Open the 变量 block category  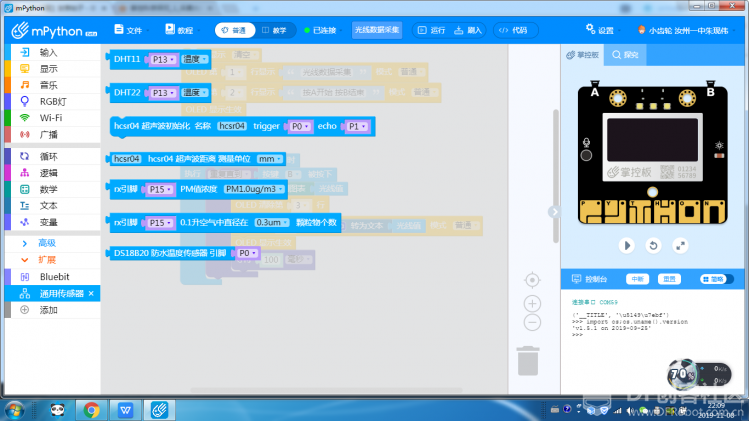pos(53,222)
